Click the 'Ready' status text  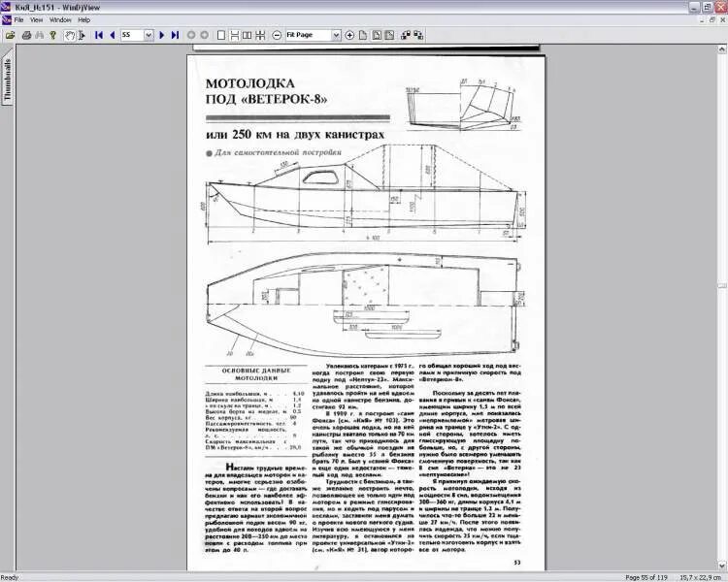pos(10,577)
